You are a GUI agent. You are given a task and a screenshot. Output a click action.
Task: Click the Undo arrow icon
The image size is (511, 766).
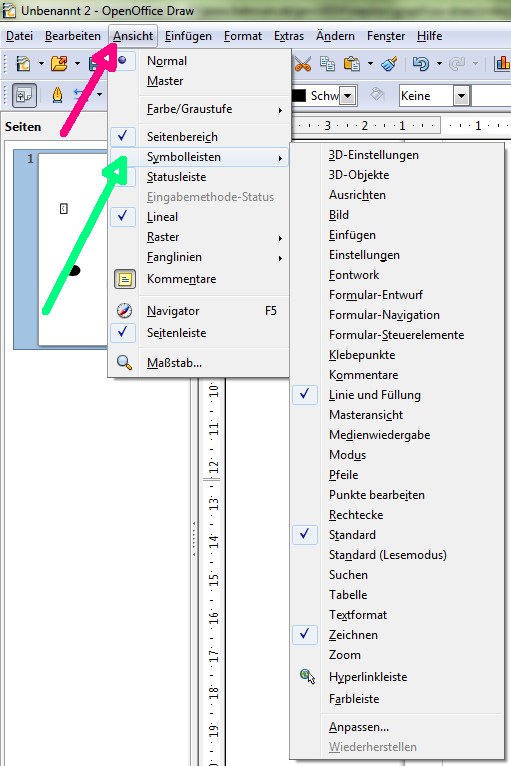[421, 64]
